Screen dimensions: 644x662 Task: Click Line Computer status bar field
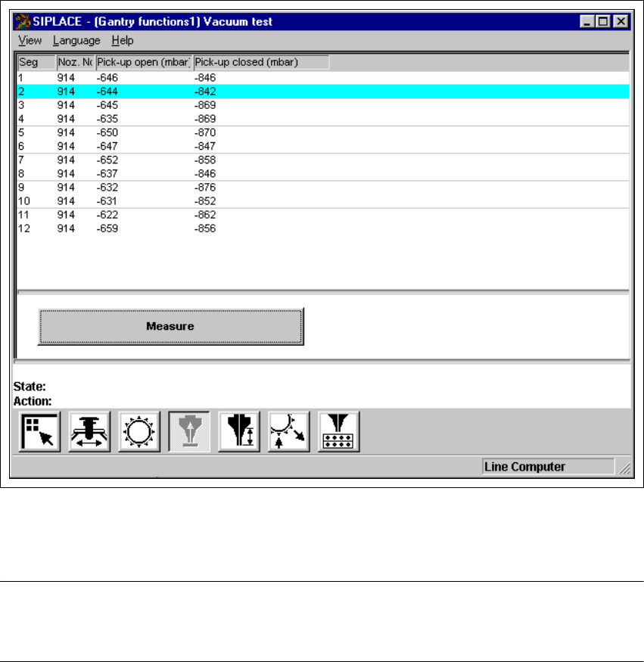click(x=548, y=467)
